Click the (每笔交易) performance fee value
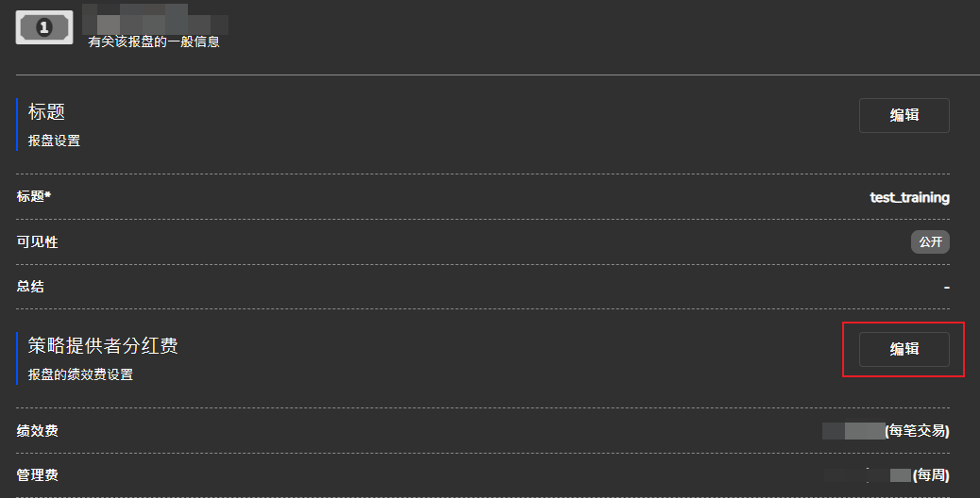The width and height of the screenshot is (980, 498). click(886, 431)
